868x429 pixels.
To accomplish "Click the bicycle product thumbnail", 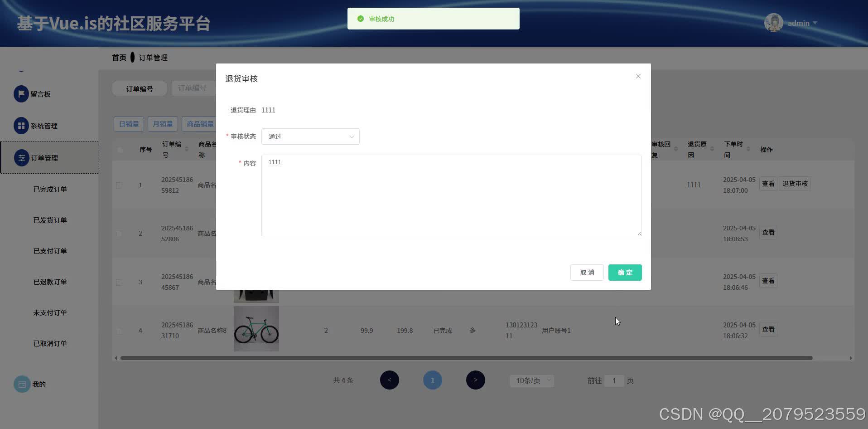I will [256, 329].
